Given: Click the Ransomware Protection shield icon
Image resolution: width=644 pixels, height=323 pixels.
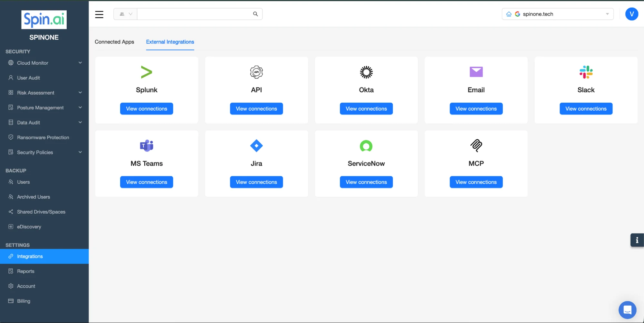Looking at the screenshot, I should (x=11, y=137).
